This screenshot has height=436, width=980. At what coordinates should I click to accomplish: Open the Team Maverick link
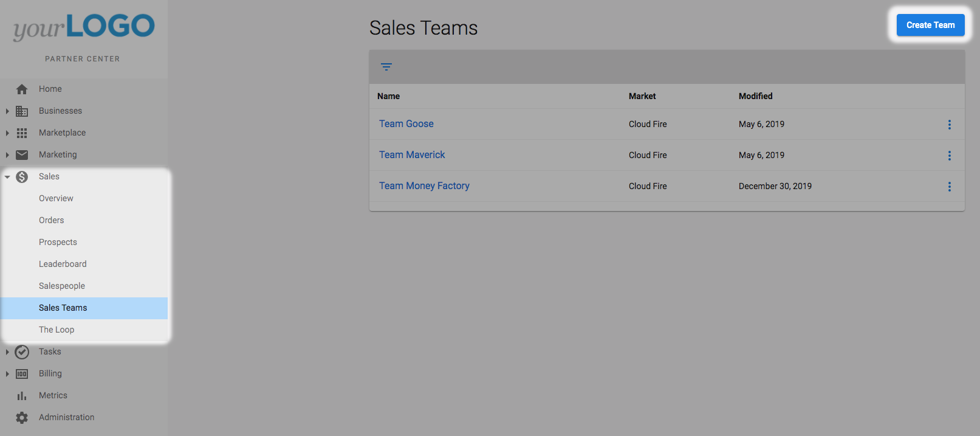tap(412, 154)
